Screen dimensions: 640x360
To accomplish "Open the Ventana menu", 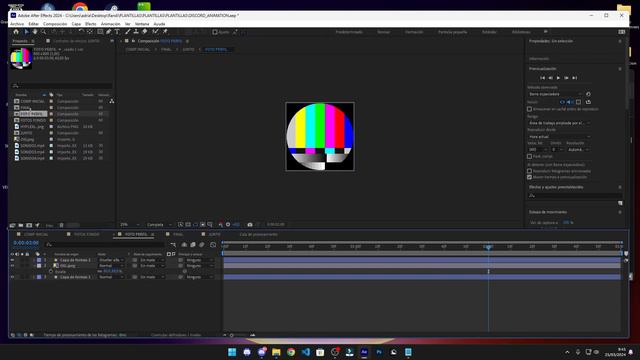I will pyautogui.click(x=142, y=24).
